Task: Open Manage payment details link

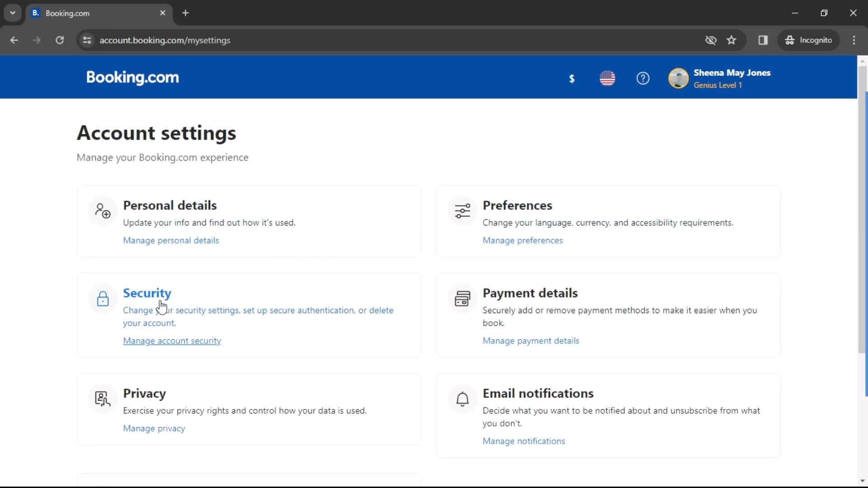Action: click(x=531, y=341)
